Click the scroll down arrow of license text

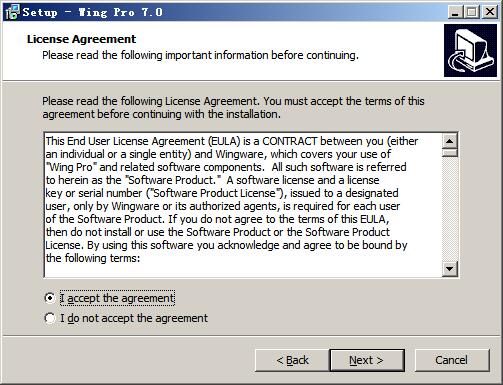point(450,268)
